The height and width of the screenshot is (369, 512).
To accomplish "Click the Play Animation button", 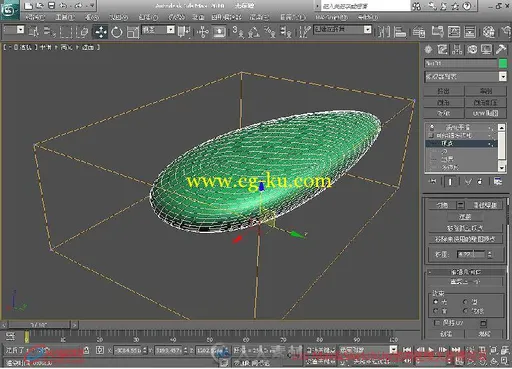I will click(431, 349).
